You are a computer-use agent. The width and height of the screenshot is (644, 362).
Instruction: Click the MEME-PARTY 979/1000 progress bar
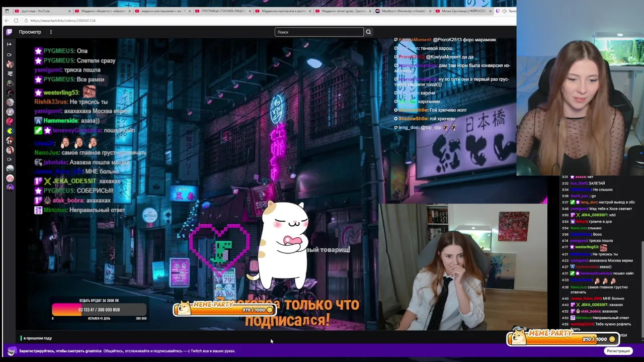point(224,309)
